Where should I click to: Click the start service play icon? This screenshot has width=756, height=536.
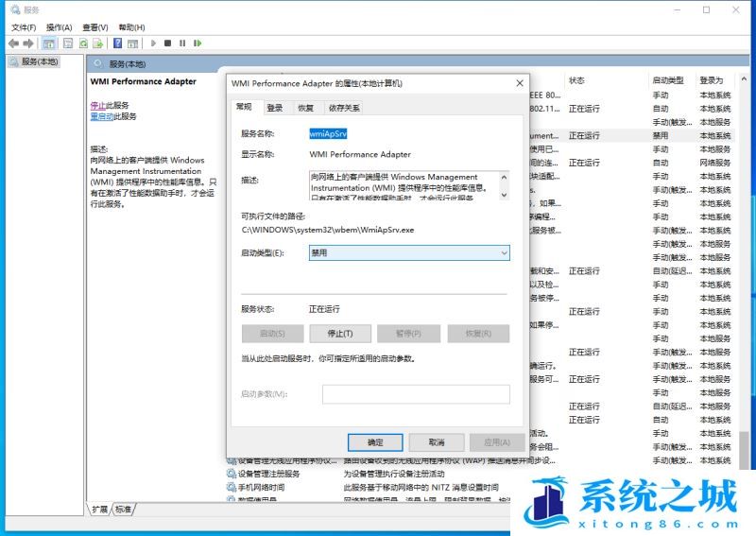click(x=153, y=43)
